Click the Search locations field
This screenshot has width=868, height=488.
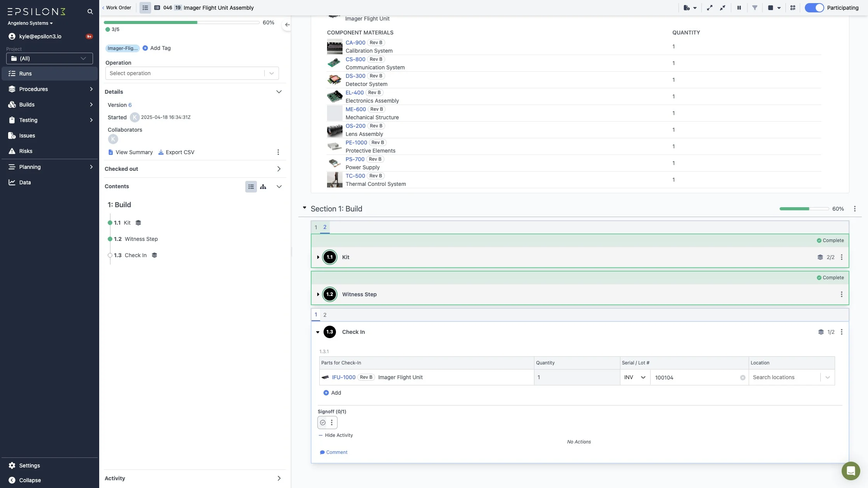coord(785,377)
